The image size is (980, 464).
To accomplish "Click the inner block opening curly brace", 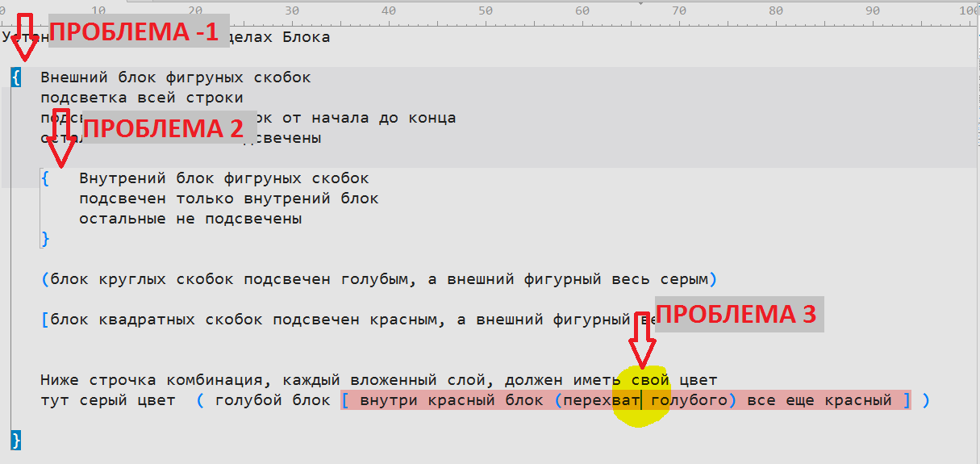I will click(x=45, y=178).
